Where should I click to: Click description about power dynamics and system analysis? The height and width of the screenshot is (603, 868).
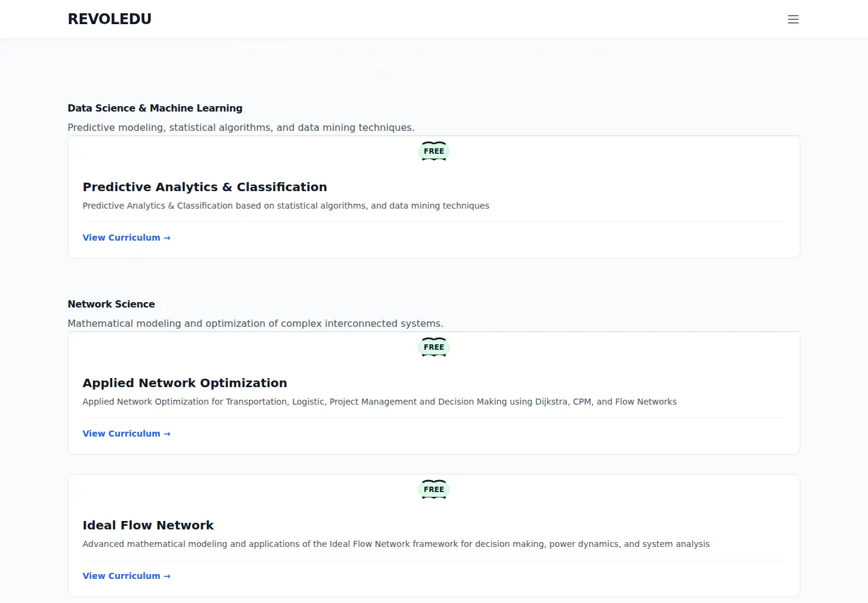point(396,544)
